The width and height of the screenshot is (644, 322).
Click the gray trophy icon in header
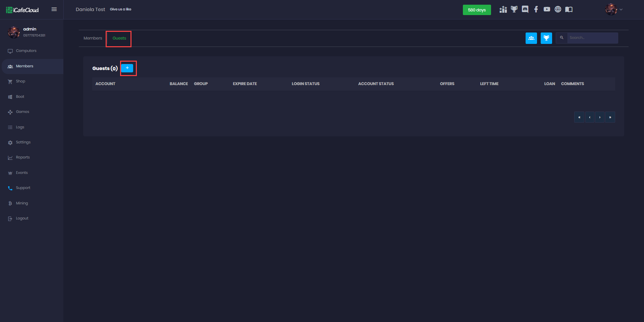514,9
